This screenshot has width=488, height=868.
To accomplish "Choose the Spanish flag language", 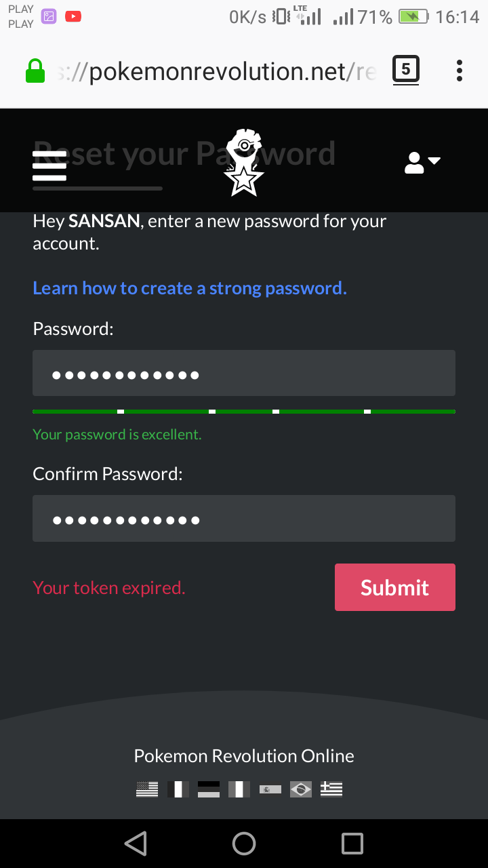I will [x=270, y=789].
